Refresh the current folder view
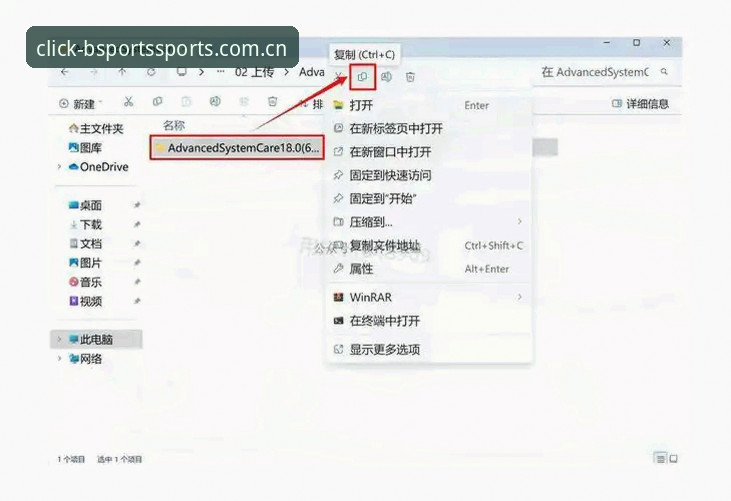 (151, 72)
